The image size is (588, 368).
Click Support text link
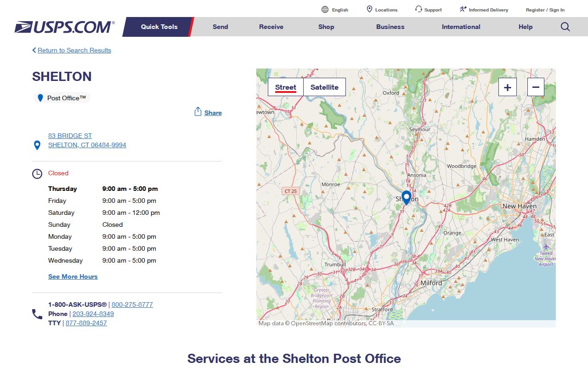[x=433, y=10]
